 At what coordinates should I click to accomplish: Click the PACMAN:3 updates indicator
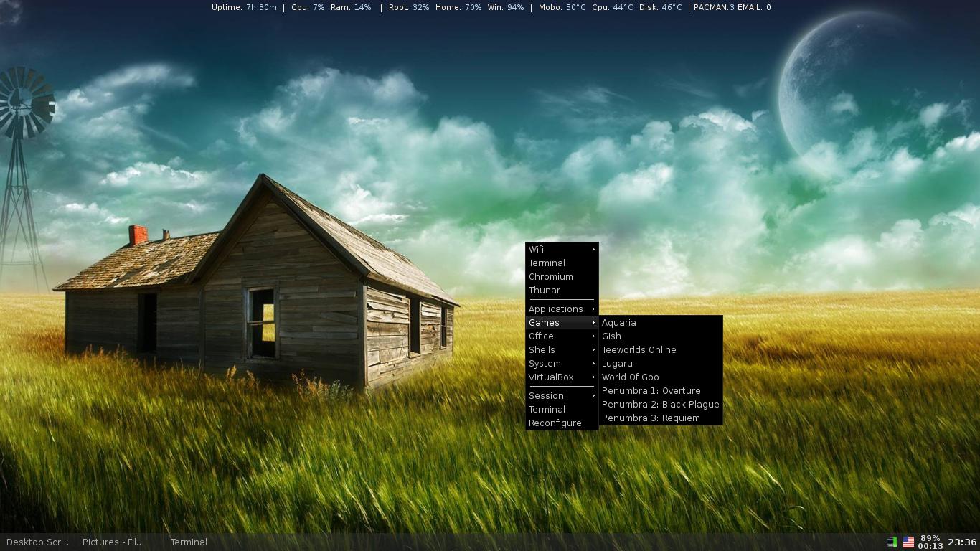tap(714, 7)
